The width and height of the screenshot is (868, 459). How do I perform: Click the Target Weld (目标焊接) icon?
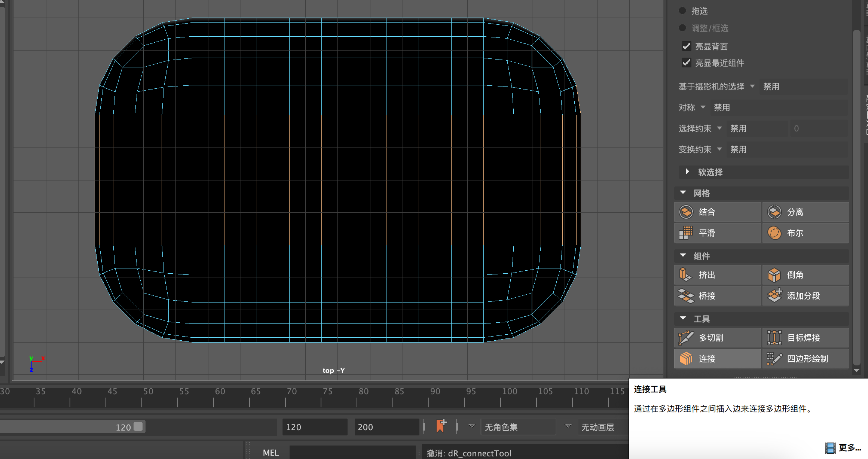click(x=774, y=338)
